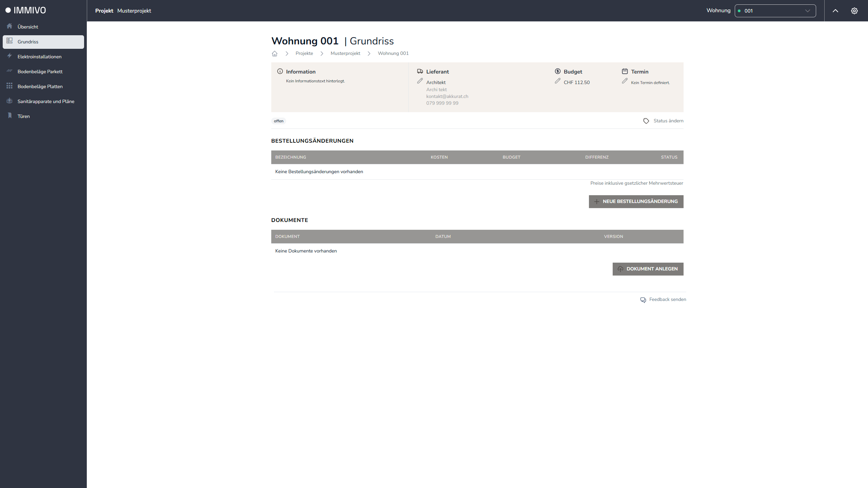The image size is (868, 488).
Task: Open the Türen sidebar entry
Action: coord(24,116)
